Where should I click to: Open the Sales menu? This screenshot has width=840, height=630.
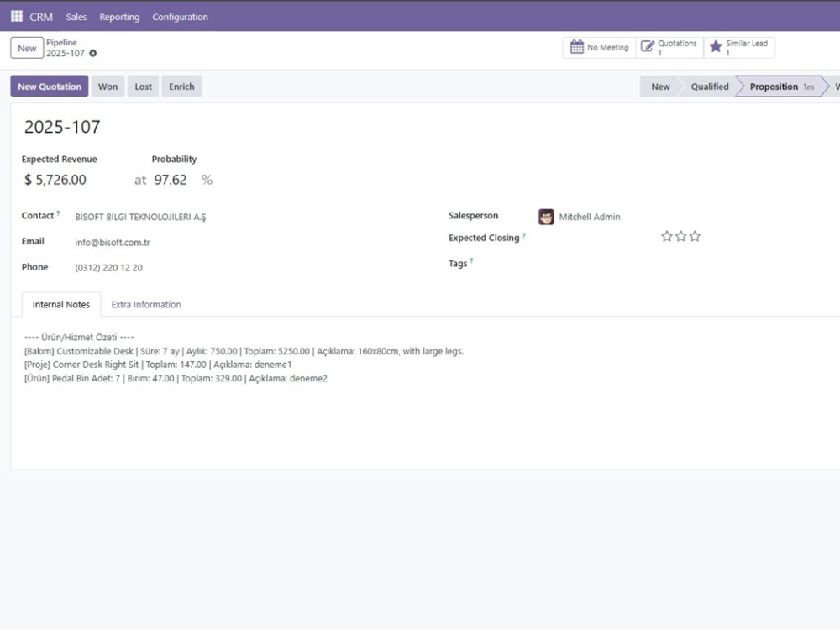point(76,17)
